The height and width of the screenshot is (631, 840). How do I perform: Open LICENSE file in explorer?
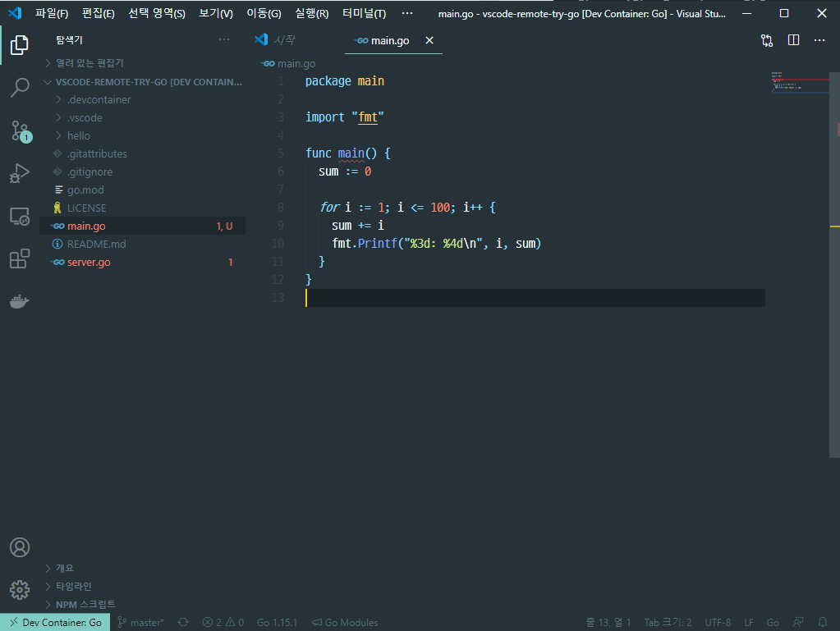pyautogui.click(x=143, y=208)
